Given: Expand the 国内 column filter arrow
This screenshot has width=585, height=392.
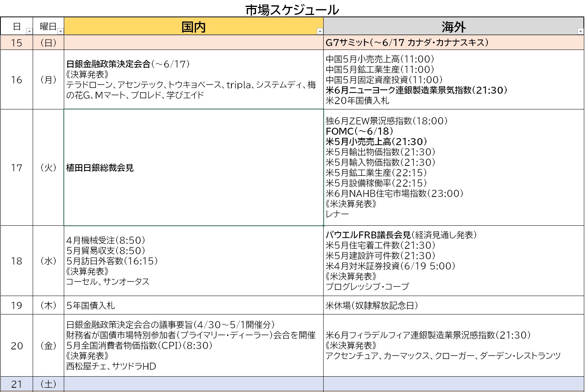Looking at the screenshot, I should coord(319,31).
